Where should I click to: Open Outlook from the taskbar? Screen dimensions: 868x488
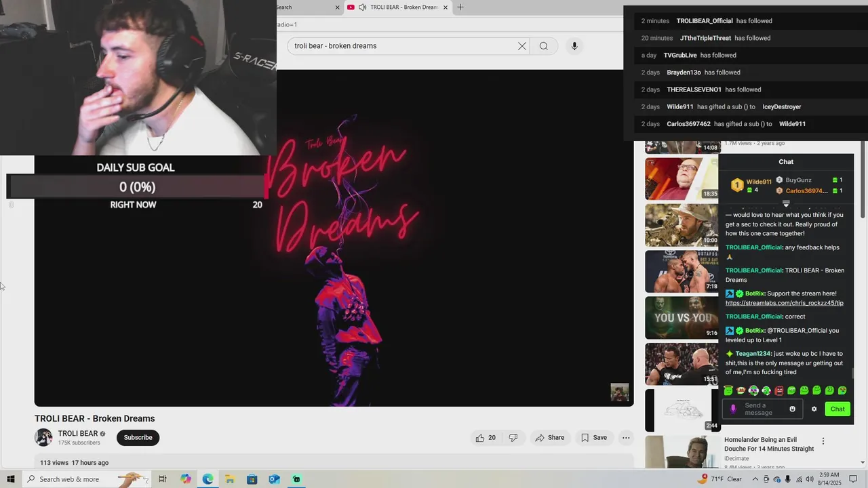274,479
